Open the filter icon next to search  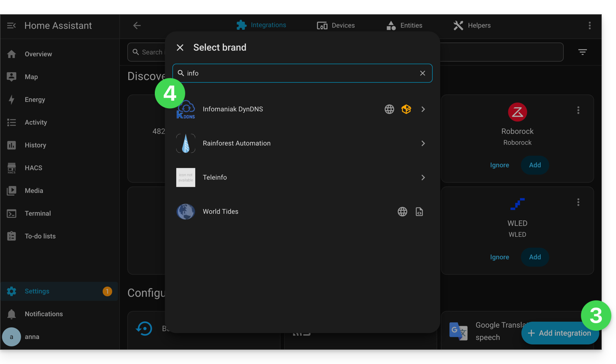click(582, 52)
